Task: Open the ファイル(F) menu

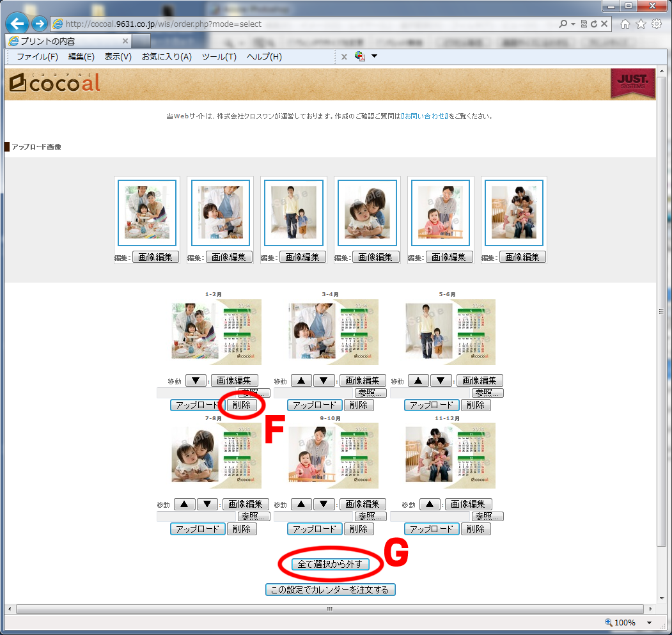Action: pos(37,57)
